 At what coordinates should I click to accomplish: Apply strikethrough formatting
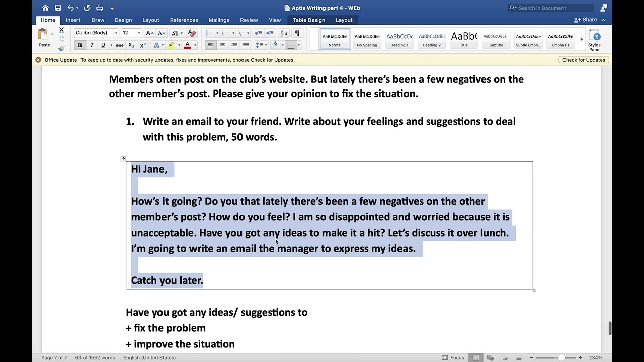coord(119,45)
